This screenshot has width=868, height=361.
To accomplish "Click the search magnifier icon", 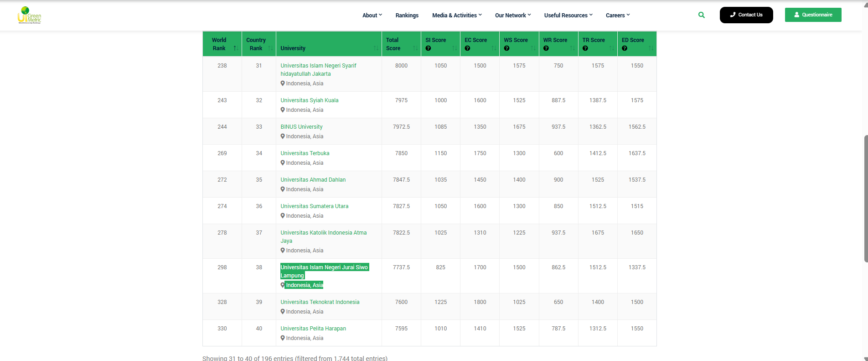I will [702, 15].
